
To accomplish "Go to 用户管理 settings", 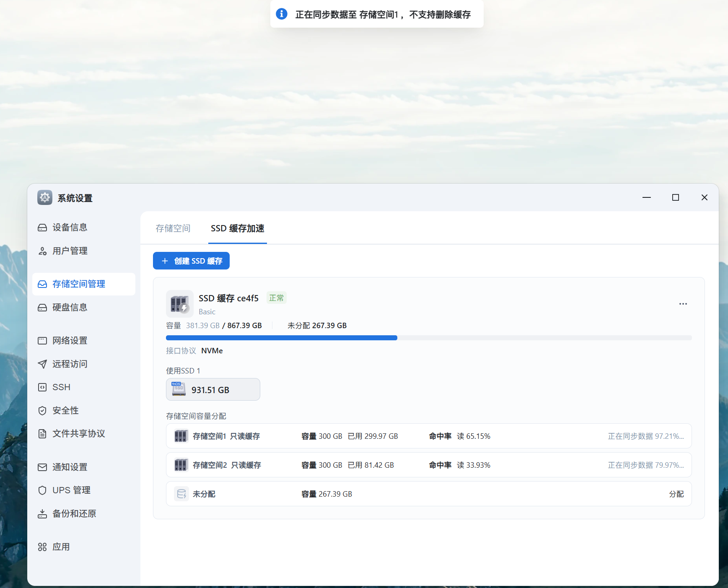I will [x=84, y=251].
